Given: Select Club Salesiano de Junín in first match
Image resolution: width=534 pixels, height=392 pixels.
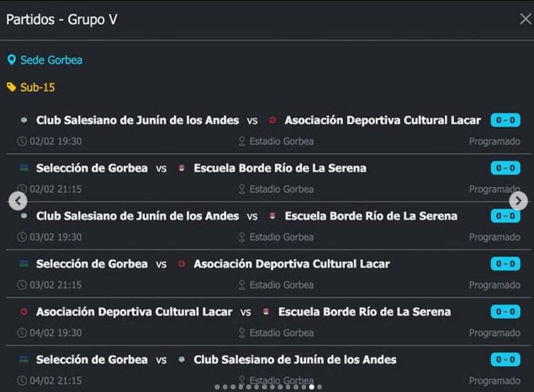Looking at the screenshot, I should pyautogui.click(x=137, y=120).
